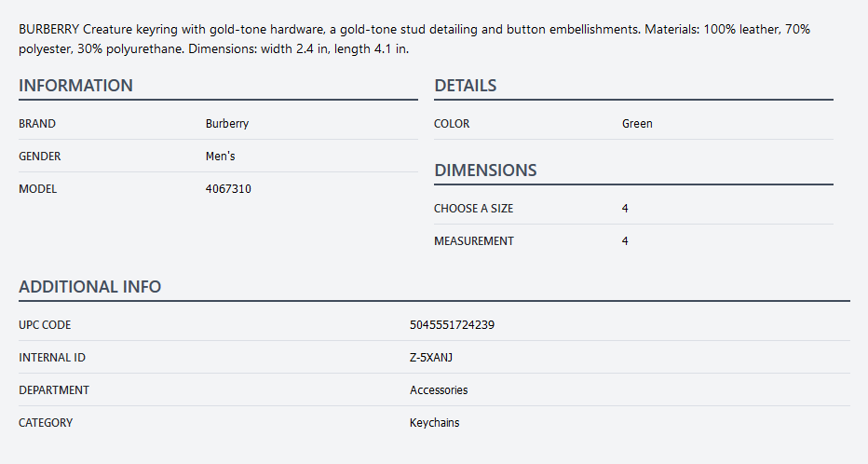Click the Green color value
868x464 pixels.
coord(637,124)
